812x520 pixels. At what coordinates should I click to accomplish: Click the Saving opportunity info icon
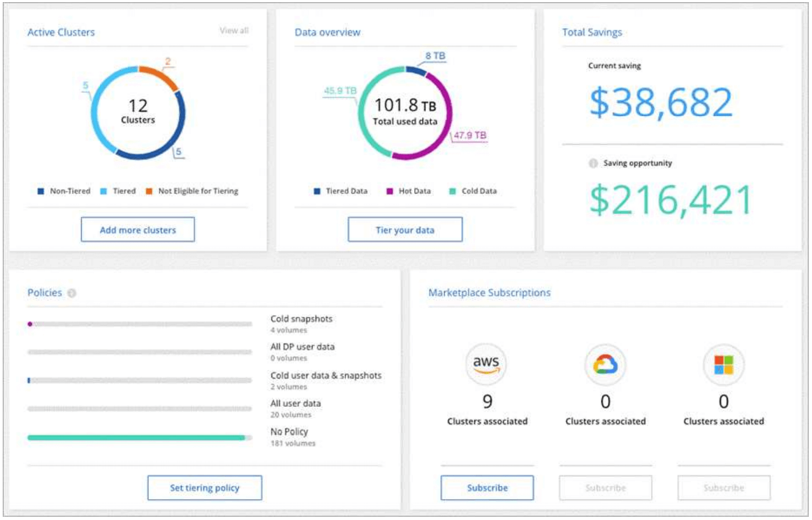click(594, 163)
